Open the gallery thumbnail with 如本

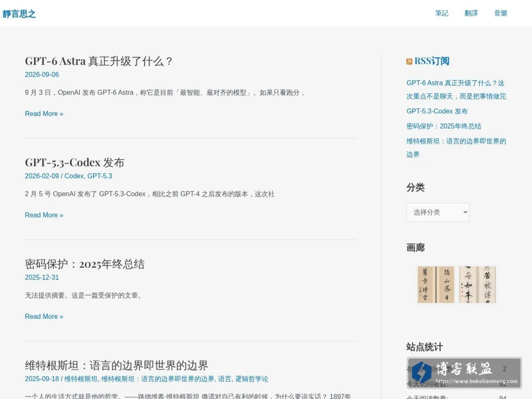(477, 285)
